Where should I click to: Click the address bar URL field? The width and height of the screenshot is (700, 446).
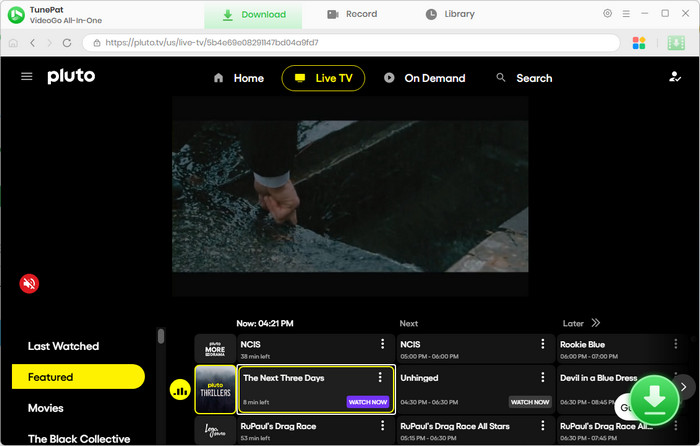[351, 43]
